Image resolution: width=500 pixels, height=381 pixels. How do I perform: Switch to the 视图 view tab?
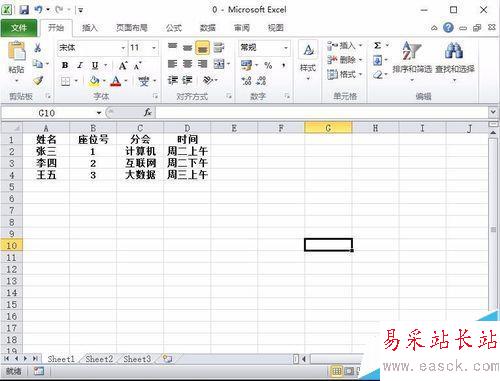(x=275, y=28)
